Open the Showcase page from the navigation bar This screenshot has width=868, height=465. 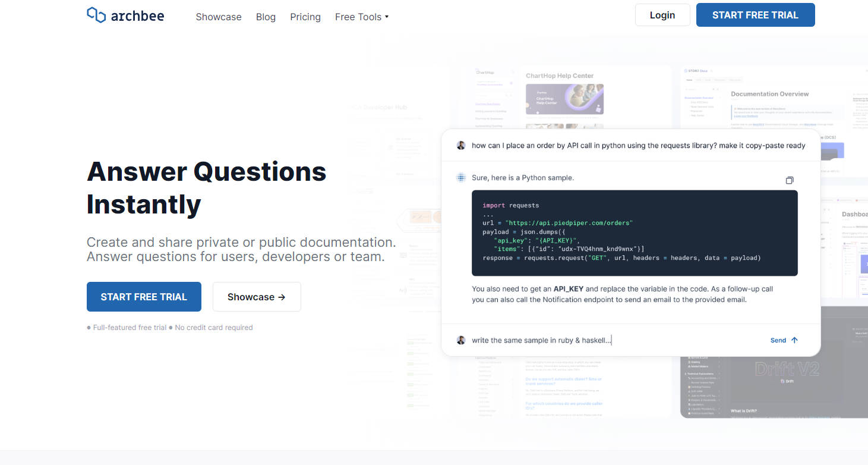219,17
